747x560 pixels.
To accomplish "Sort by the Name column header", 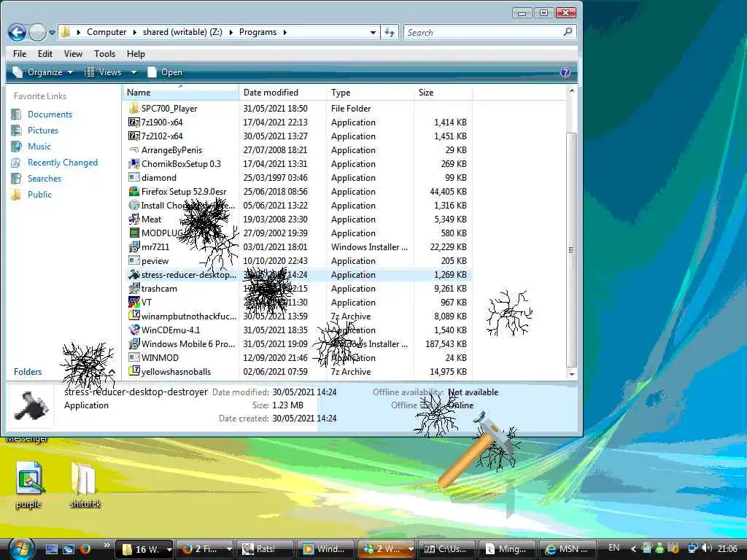I will tap(181, 93).
